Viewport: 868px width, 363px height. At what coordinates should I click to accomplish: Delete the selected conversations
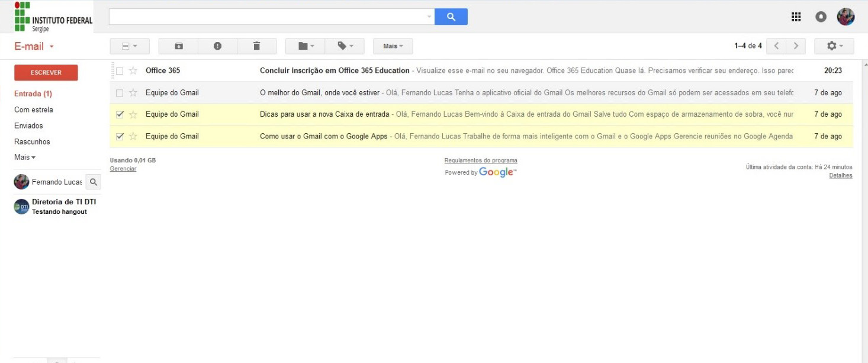[x=257, y=46]
